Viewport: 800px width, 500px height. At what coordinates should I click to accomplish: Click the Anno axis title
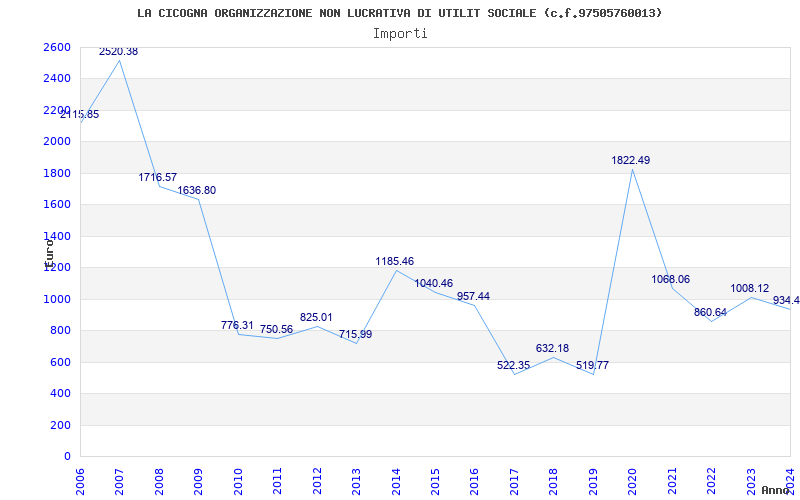pos(776,490)
